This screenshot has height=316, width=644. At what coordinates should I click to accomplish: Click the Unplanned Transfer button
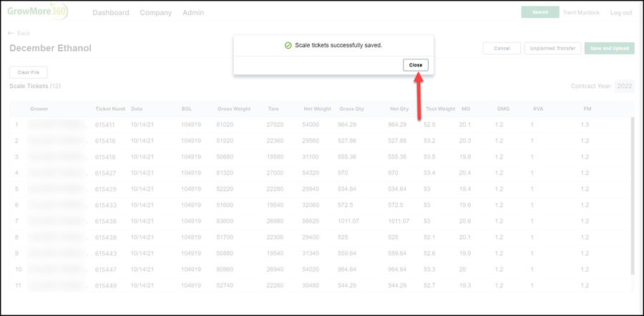[552, 48]
